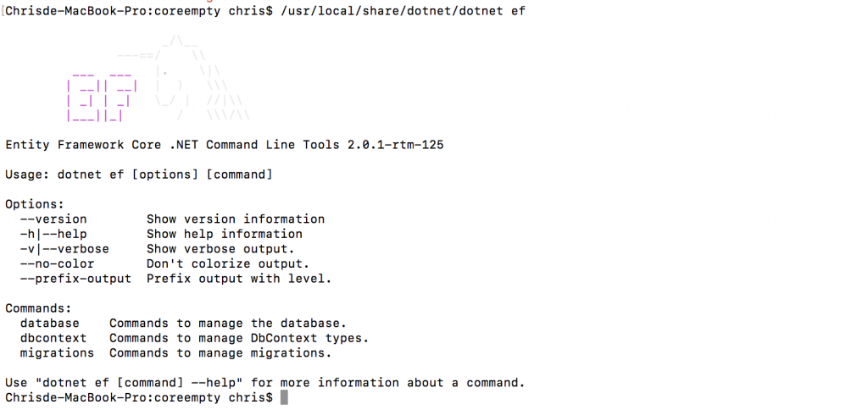Click "Show verbose output." description

pos(221,249)
